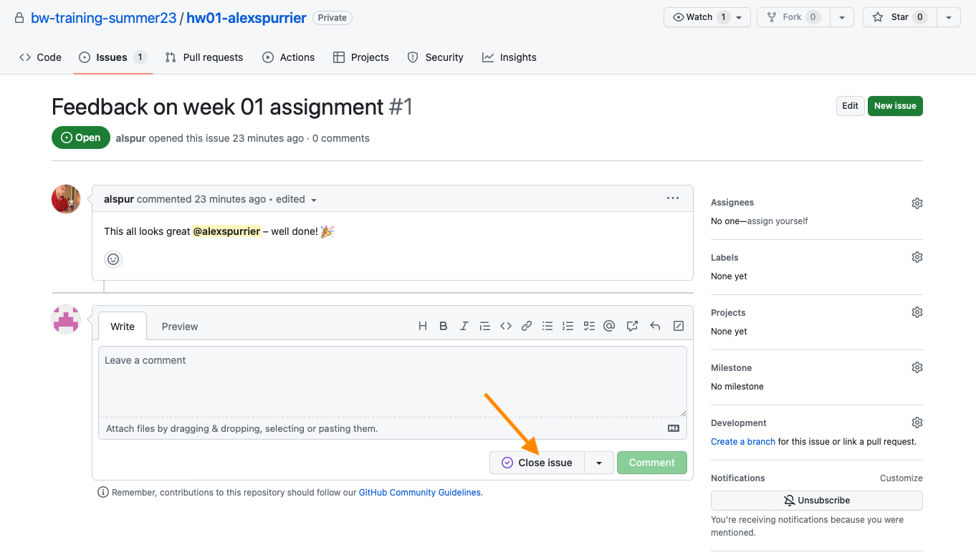Expand the Watch dropdown arrow
The image size is (976, 560).
(x=739, y=17)
